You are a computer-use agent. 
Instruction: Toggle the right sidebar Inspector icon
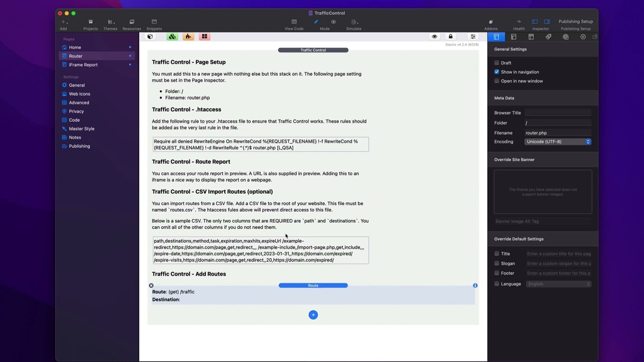click(x=547, y=22)
